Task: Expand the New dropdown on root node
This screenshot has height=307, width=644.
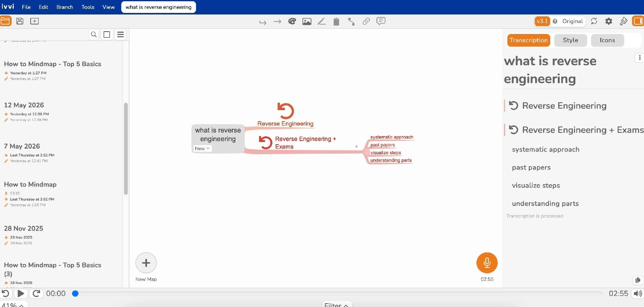Action: click(202, 149)
